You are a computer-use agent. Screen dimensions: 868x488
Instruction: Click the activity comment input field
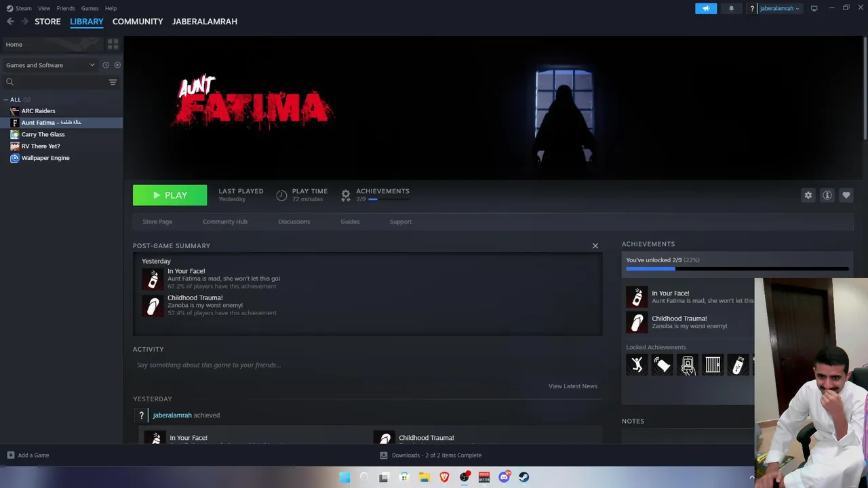pos(367,365)
